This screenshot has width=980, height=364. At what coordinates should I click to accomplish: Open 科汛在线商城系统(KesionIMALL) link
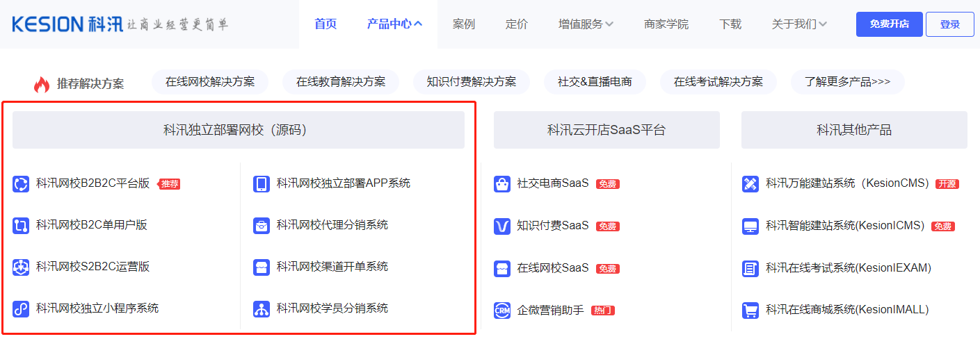pyautogui.click(x=847, y=310)
